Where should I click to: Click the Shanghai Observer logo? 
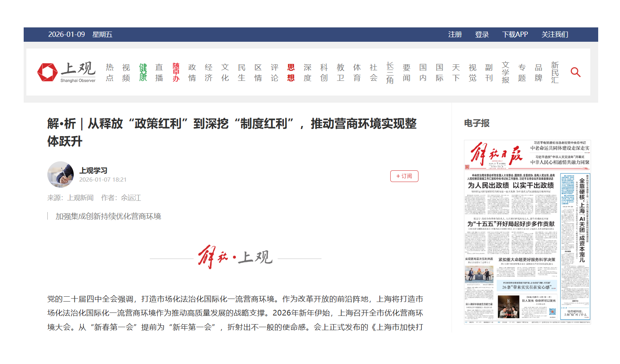pyautogui.click(x=67, y=72)
